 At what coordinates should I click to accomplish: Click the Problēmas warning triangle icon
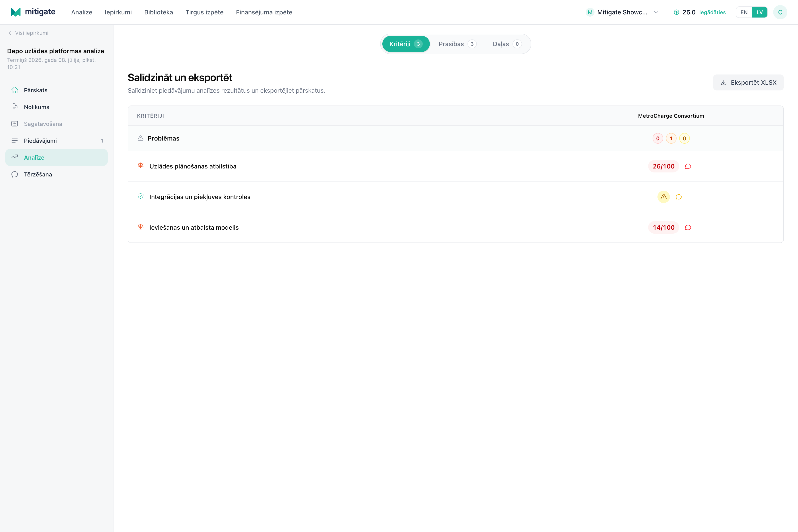(141, 138)
